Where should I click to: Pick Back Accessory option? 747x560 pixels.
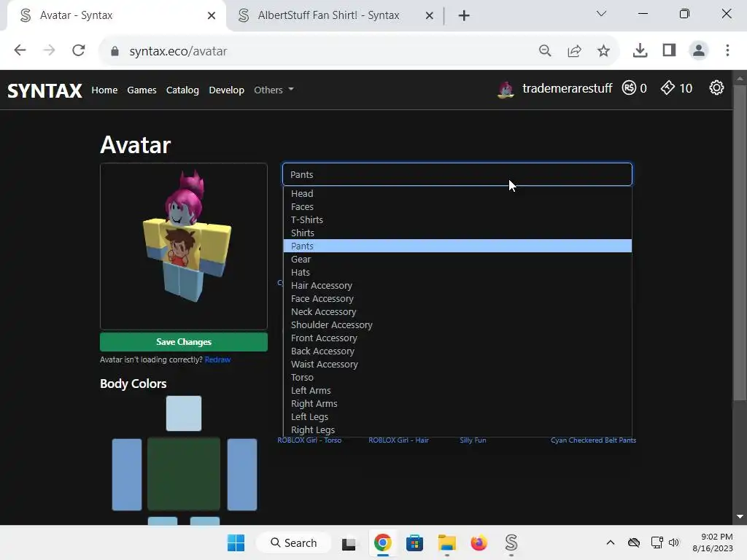tap(457, 351)
